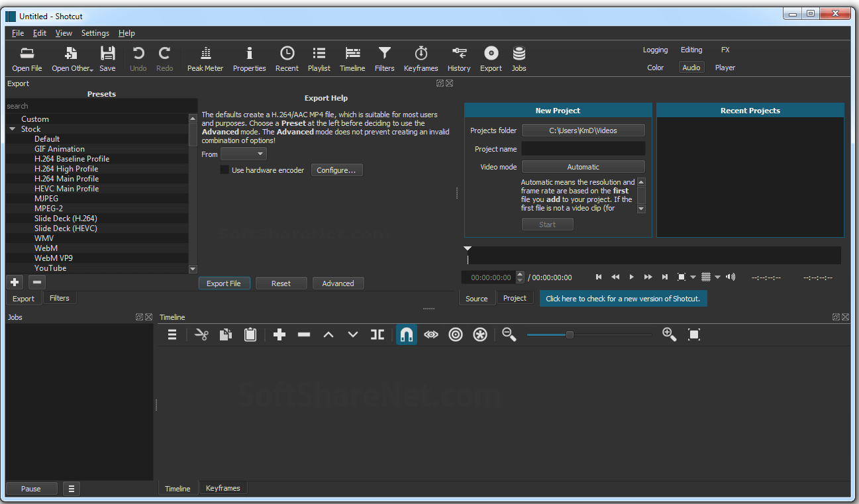This screenshot has height=504, width=859.
Task: Click the Undo toolbar icon
Action: [138, 59]
